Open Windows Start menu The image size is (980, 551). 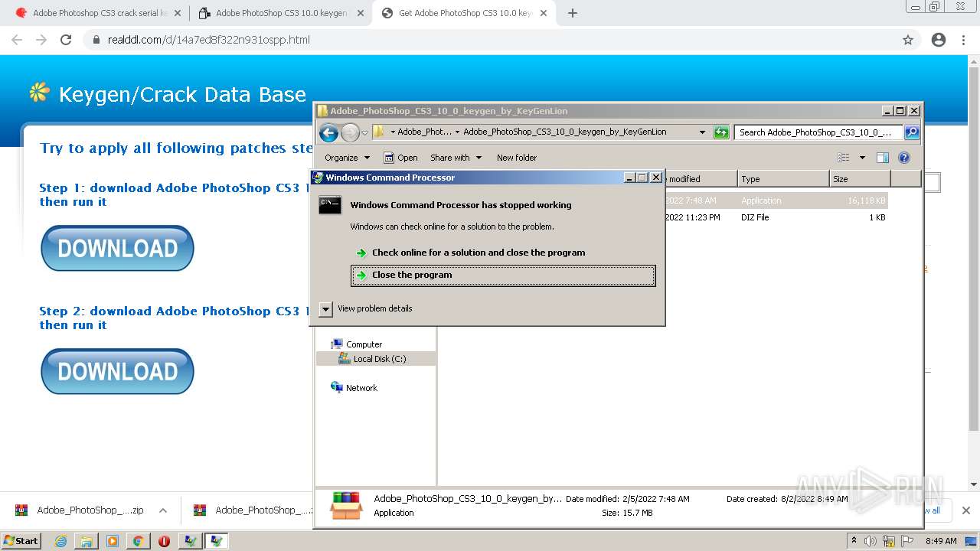tap(21, 541)
